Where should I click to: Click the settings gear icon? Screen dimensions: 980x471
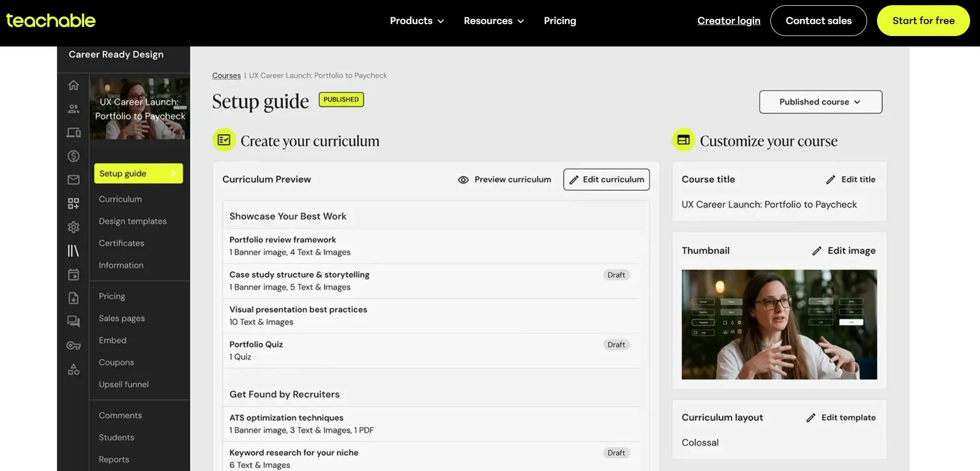(74, 227)
